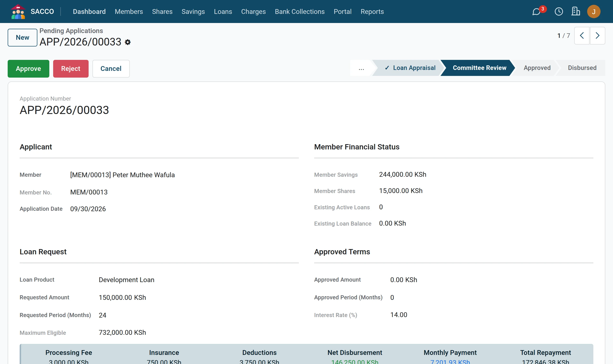The height and width of the screenshot is (364, 613).
Task: Open the Reports menu
Action: tap(372, 11)
